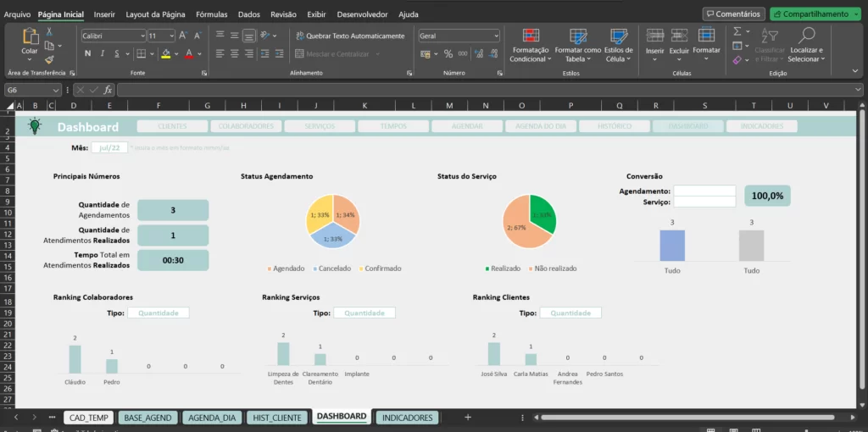Click Ranking Colaboradores Tipo Quantidade field

pos(159,313)
